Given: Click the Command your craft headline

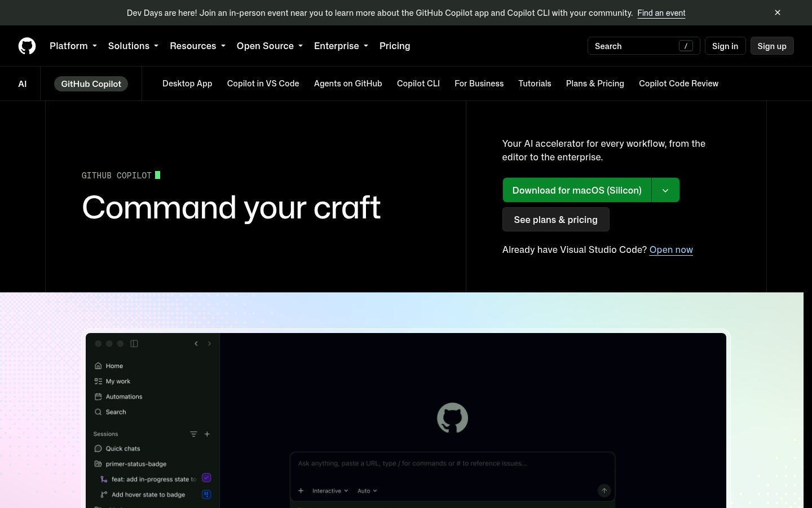Looking at the screenshot, I should pos(231,207).
